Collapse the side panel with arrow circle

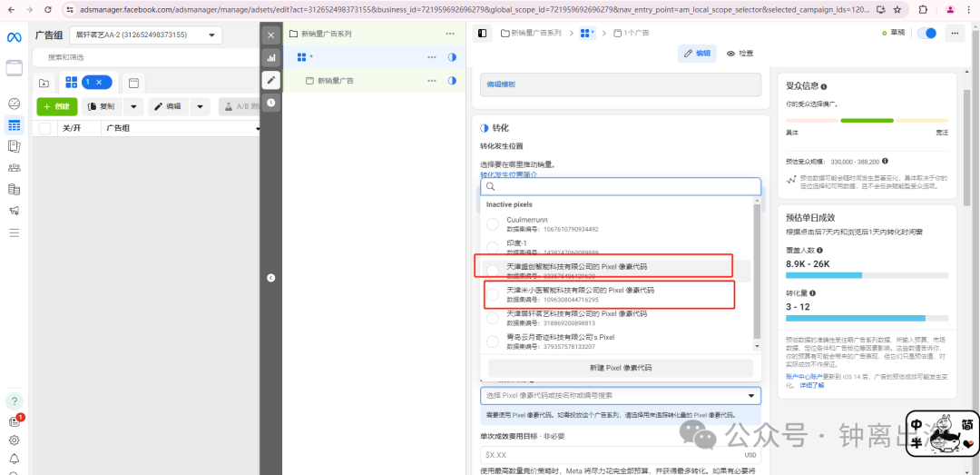point(270,278)
